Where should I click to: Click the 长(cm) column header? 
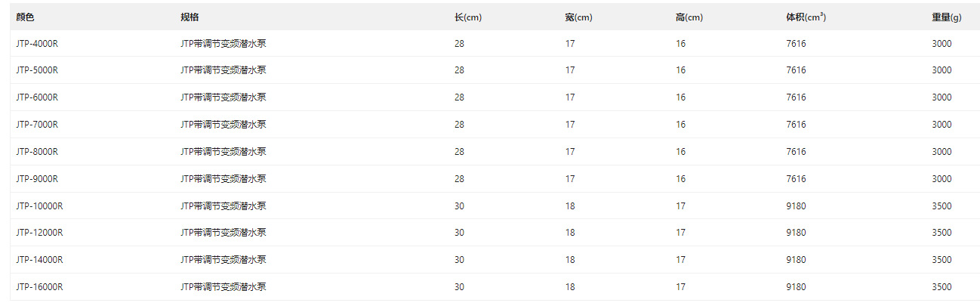point(468,17)
